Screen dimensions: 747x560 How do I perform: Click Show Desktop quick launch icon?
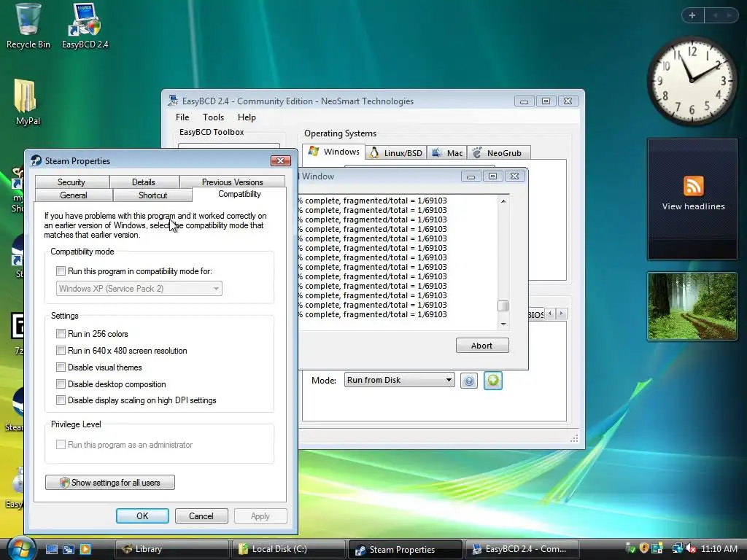click(52, 549)
